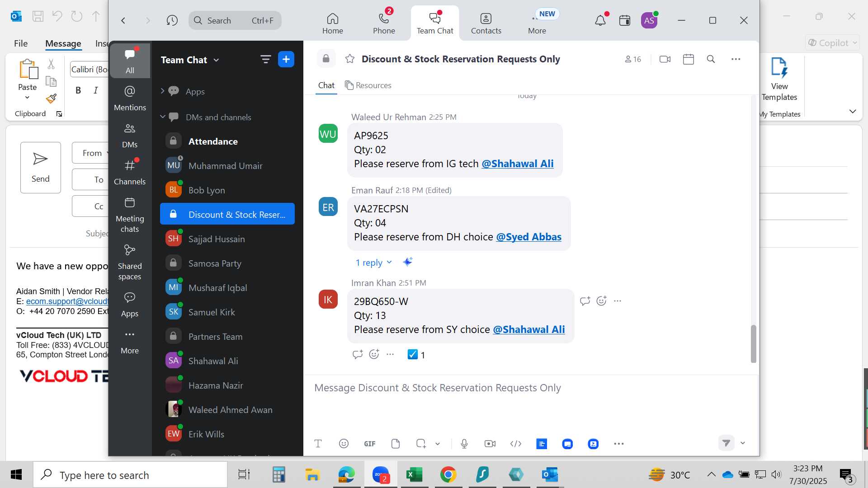
Task: Open the sidebar Apps item
Action: pos(130,305)
